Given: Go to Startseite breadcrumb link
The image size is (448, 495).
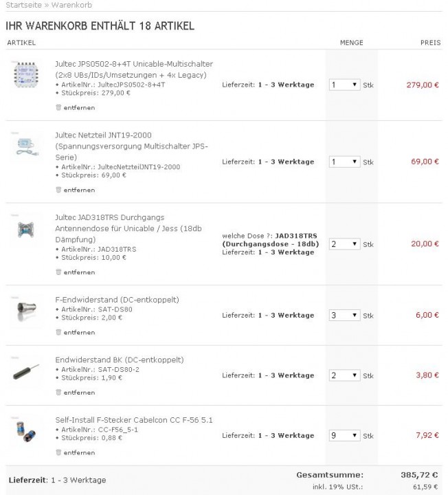Looking at the screenshot, I should (24, 5).
